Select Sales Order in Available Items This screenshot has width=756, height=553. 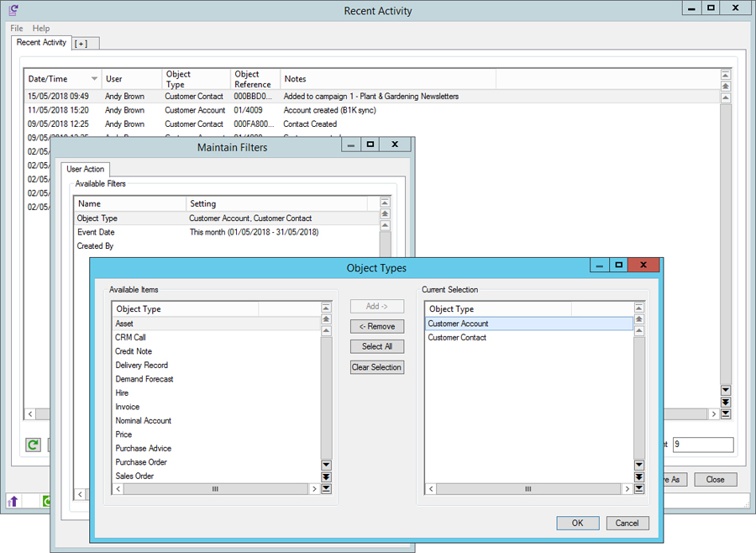click(x=217, y=476)
